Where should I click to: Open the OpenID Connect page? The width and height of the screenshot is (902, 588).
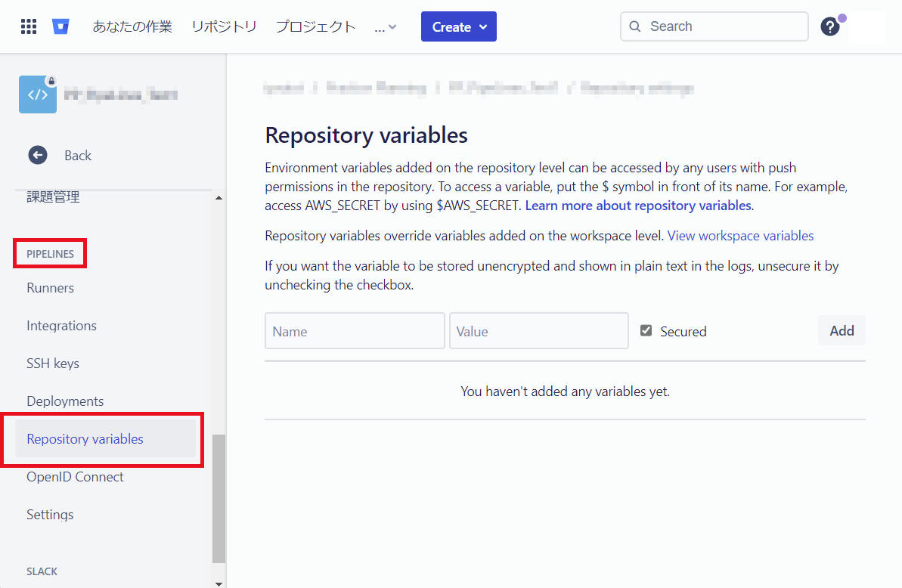[75, 477]
